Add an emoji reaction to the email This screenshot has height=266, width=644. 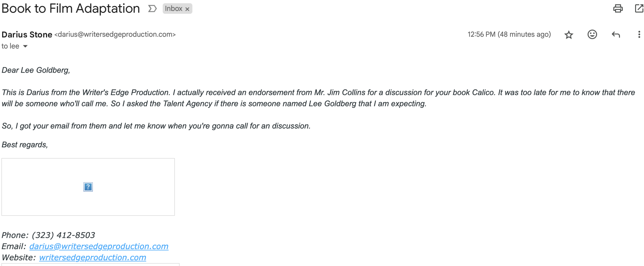(592, 35)
